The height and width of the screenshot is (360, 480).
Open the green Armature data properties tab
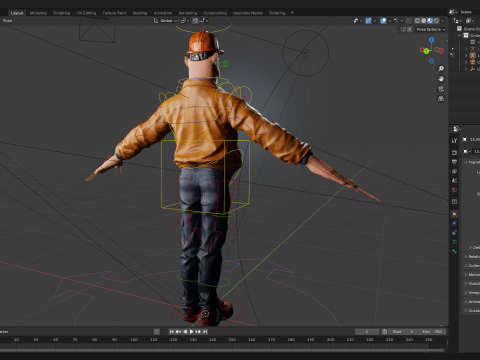[454, 242]
